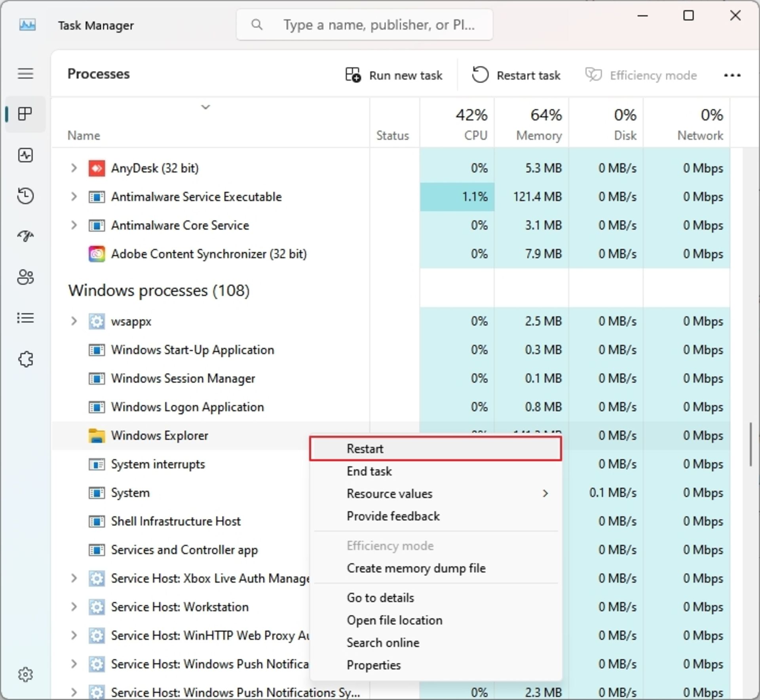The height and width of the screenshot is (700, 760).
Task: Select Properties in the context menu
Action: point(435,665)
